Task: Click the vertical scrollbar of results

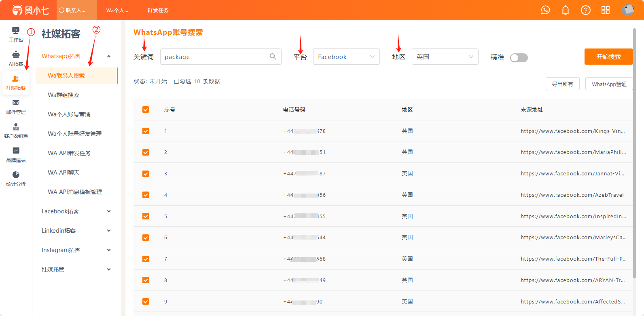Action: [635, 154]
